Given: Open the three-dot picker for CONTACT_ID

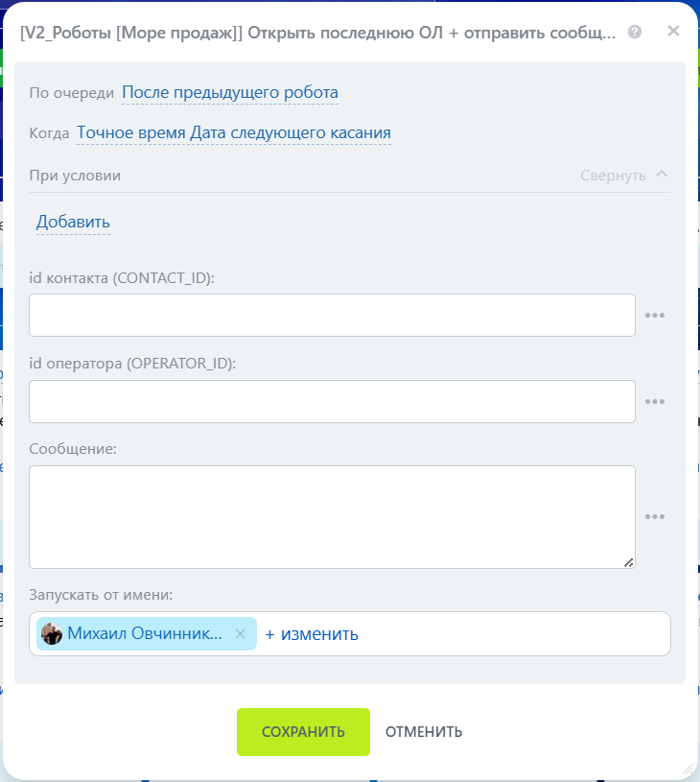Looking at the screenshot, I should coord(655,316).
